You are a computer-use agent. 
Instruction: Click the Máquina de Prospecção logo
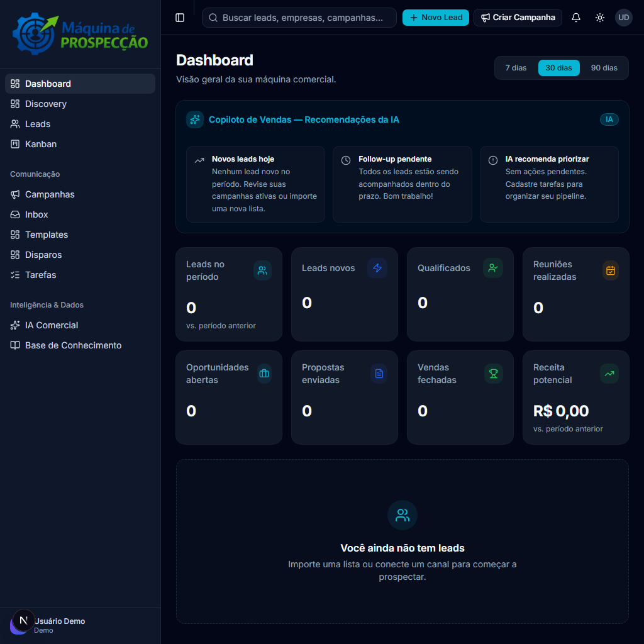[80, 34]
